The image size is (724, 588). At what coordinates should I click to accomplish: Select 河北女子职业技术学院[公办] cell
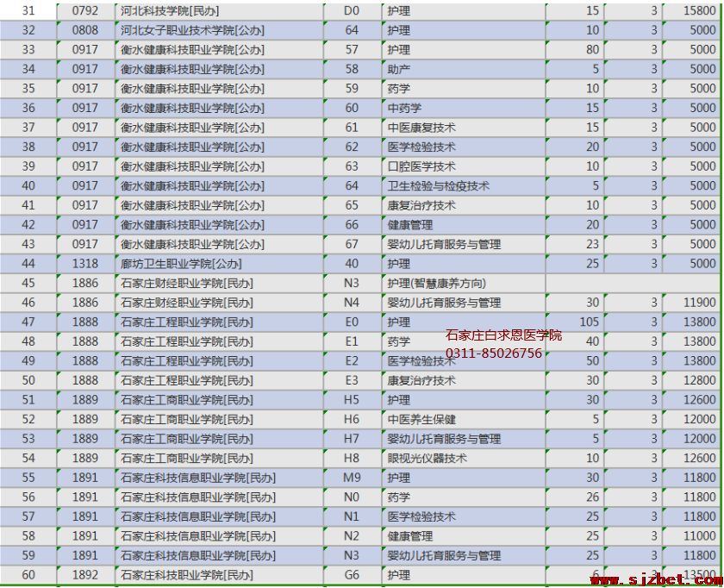tap(219, 30)
